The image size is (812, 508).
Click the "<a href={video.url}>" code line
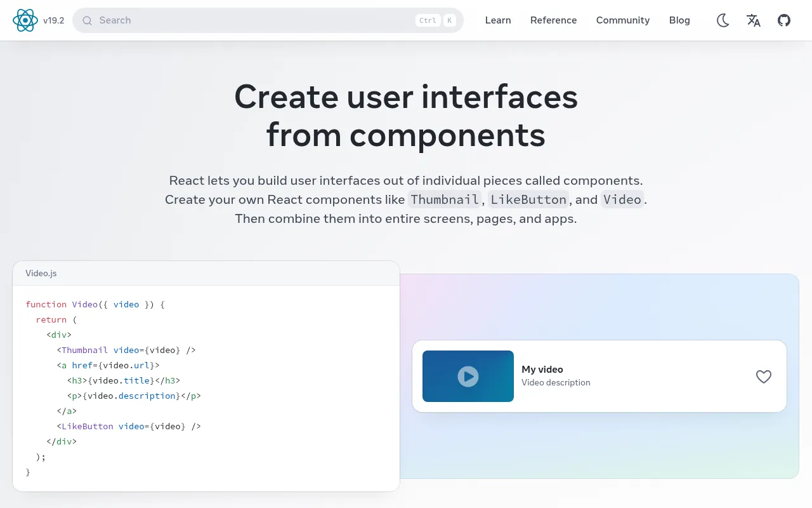pos(108,365)
